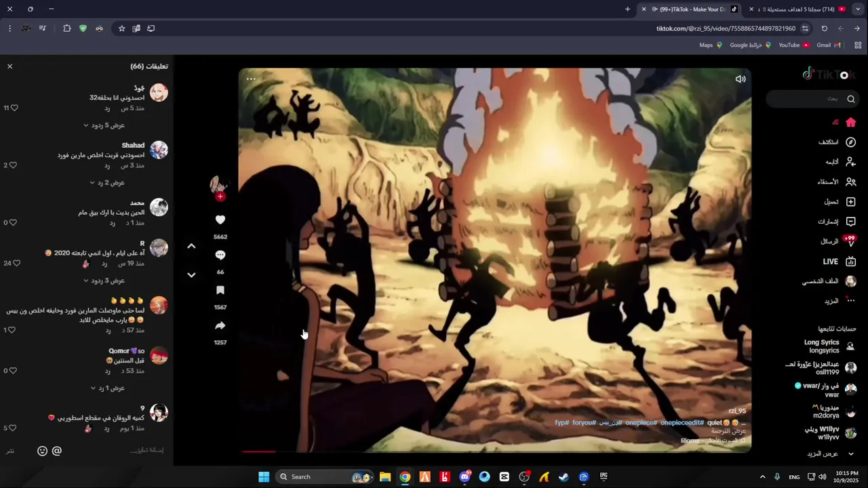Like R's comment with 24 likes
The width and height of the screenshot is (868, 488).
click(x=16, y=263)
